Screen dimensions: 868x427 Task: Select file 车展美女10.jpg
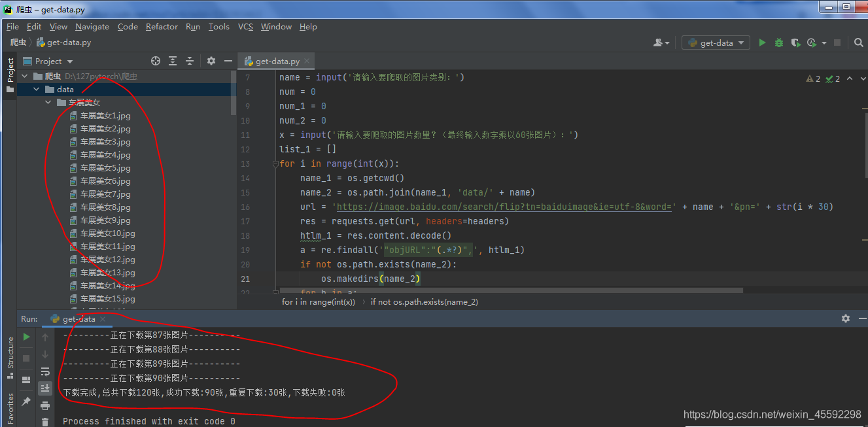(108, 233)
